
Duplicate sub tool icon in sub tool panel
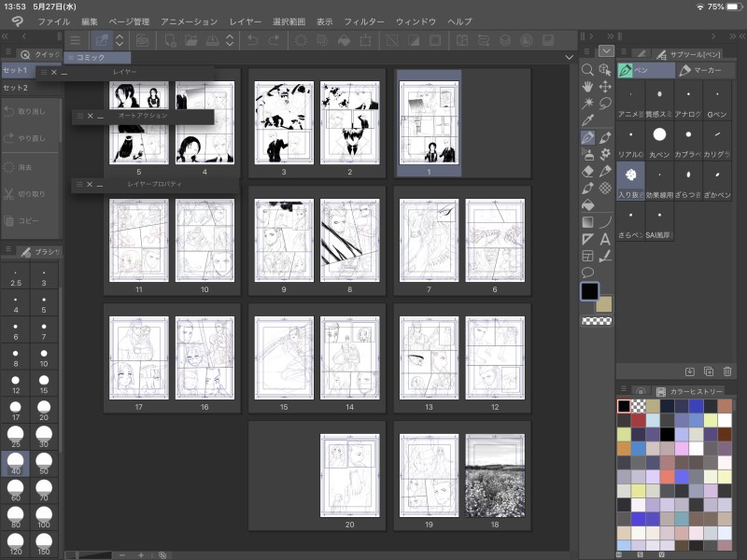(x=709, y=371)
